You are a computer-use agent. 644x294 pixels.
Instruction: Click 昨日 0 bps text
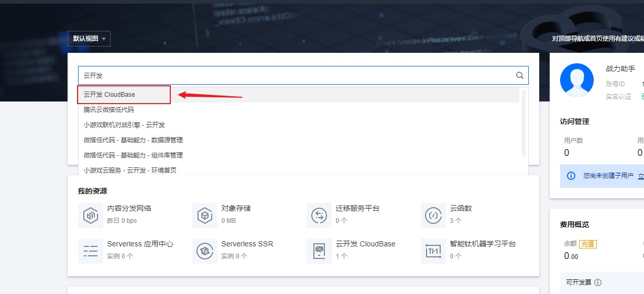pos(122,221)
